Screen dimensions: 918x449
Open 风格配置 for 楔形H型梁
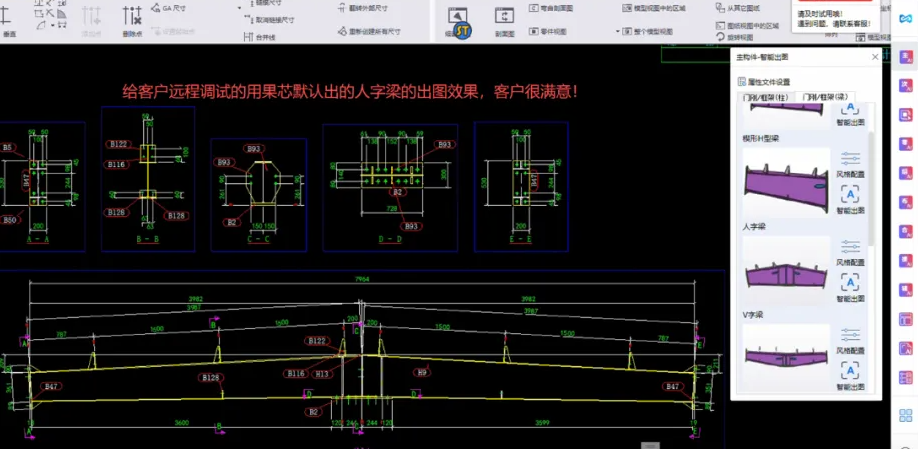850,159
